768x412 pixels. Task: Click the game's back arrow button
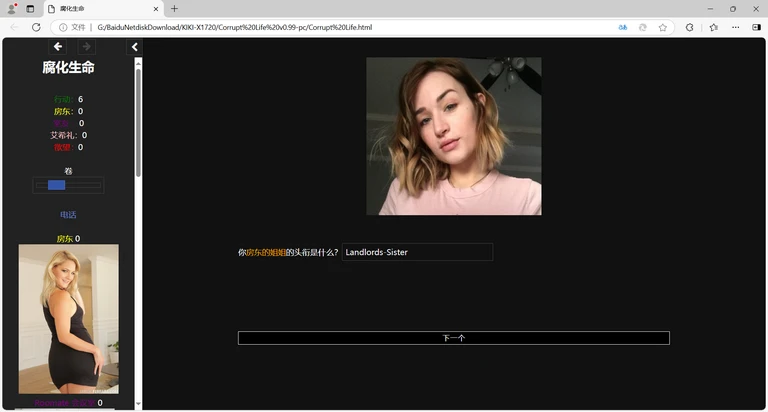tap(58, 47)
